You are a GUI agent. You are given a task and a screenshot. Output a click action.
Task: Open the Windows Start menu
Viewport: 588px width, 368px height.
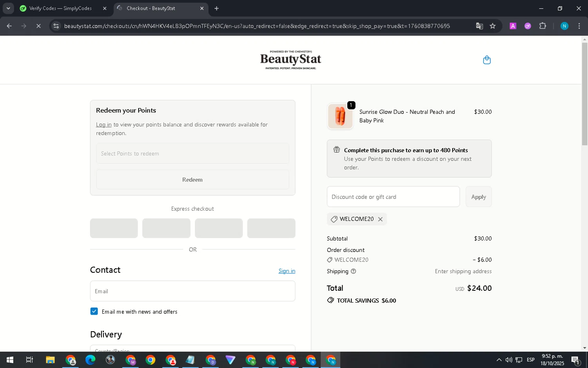coord(10,360)
